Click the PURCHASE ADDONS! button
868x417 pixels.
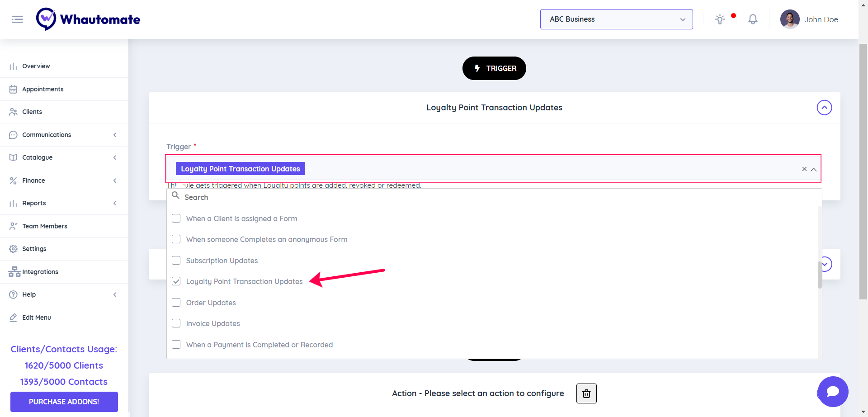click(64, 402)
